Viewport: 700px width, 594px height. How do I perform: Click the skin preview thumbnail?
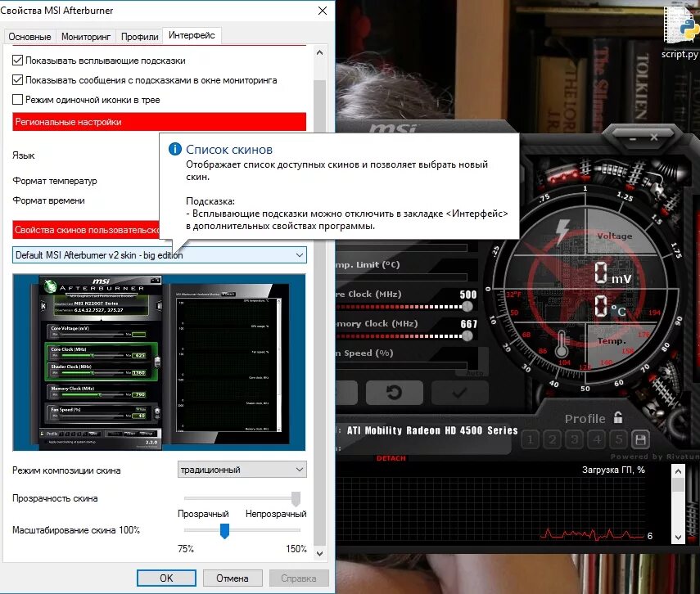[x=159, y=362]
